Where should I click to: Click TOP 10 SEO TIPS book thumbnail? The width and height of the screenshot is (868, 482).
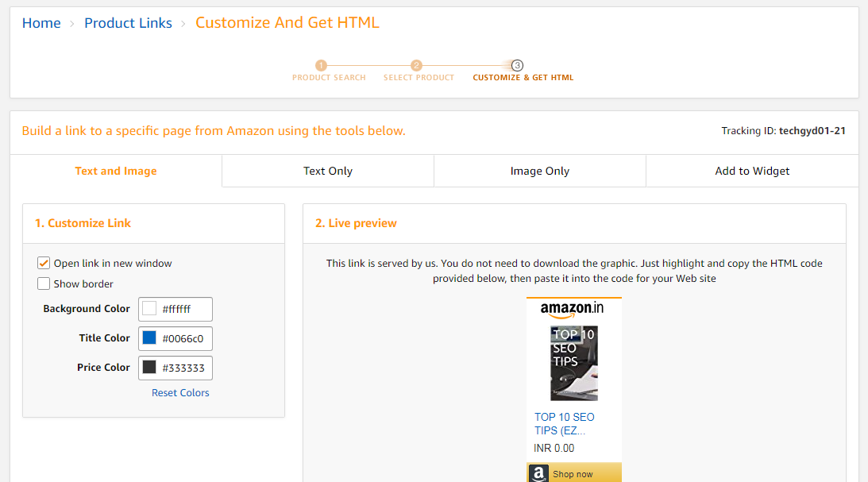click(574, 363)
